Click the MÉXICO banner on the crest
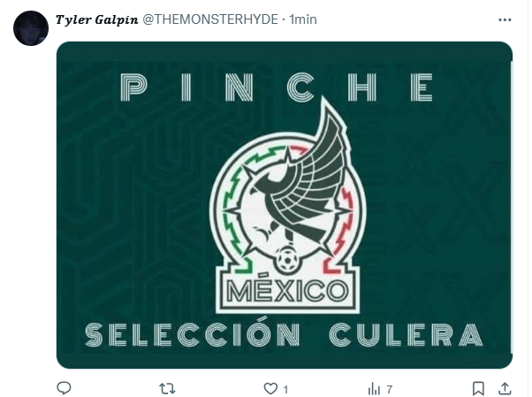532x397 pixels. [x=287, y=292]
